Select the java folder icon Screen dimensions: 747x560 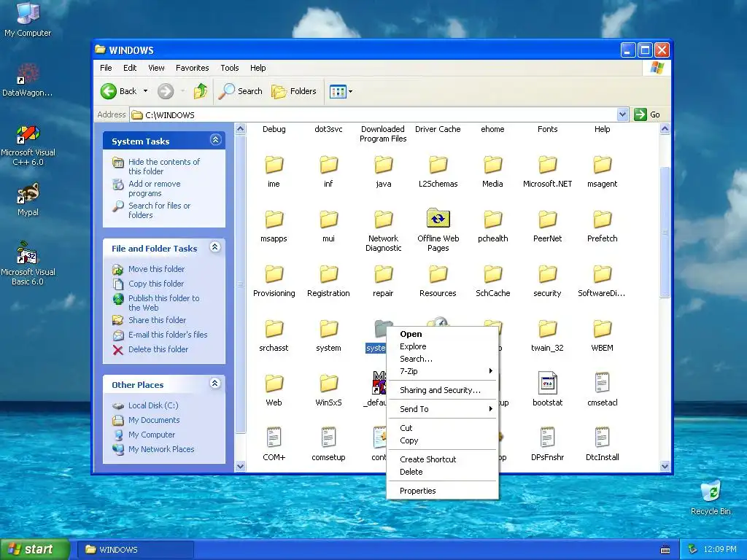[x=384, y=165]
